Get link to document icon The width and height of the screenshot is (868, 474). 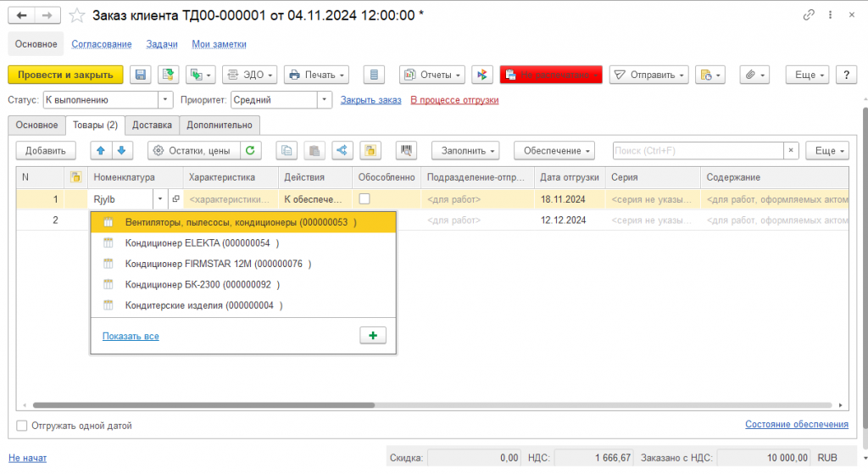809,15
